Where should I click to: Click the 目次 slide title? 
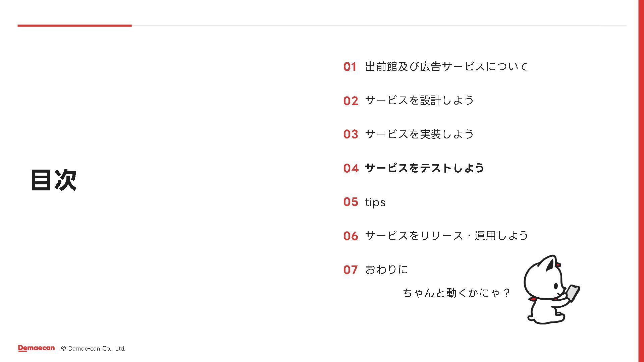click(x=54, y=180)
